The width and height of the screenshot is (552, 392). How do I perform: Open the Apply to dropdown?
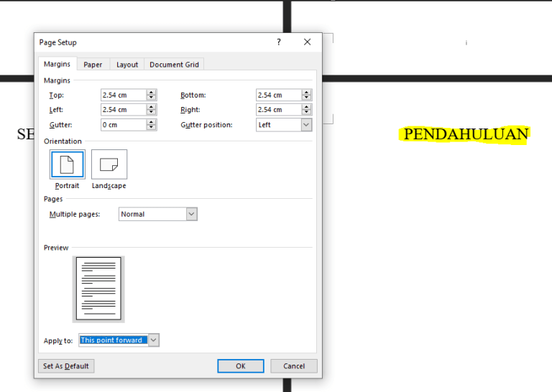click(x=119, y=340)
